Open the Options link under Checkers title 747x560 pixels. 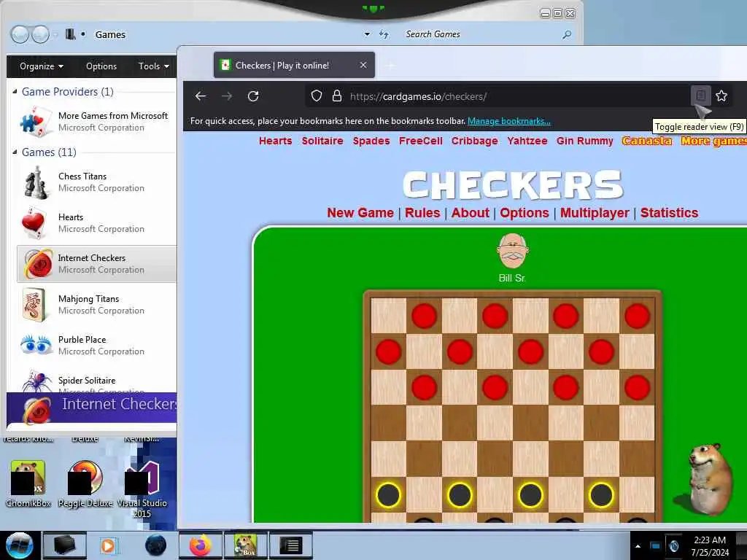tap(524, 213)
